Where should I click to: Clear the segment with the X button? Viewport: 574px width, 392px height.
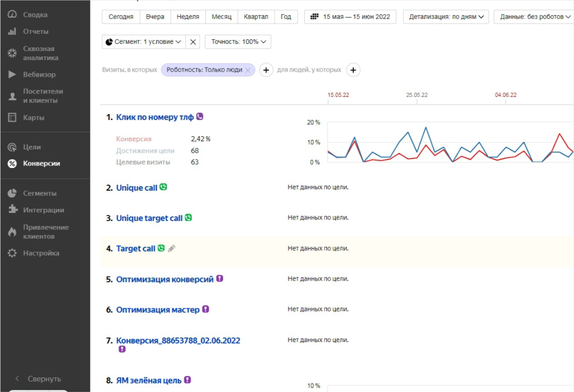coord(193,42)
